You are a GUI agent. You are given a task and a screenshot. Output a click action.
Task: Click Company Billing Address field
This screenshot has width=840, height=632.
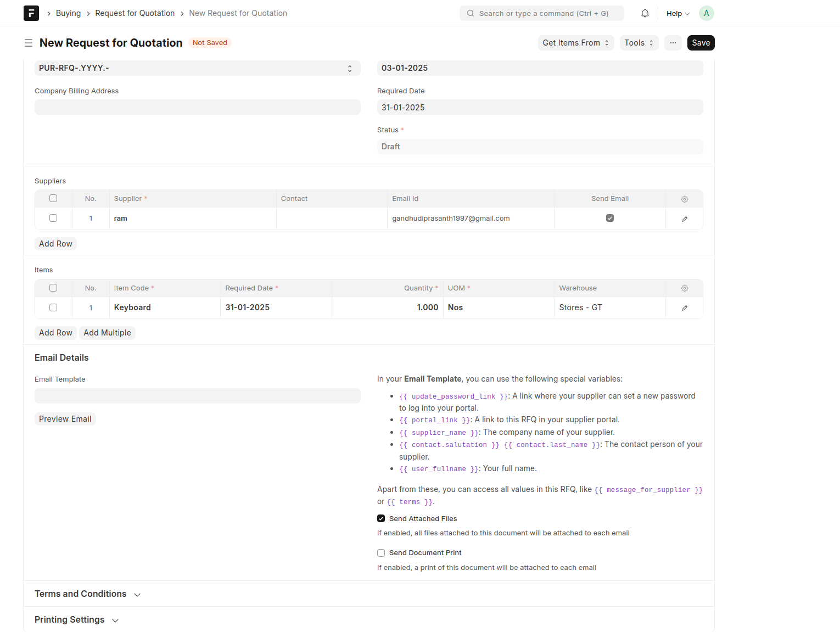click(x=198, y=107)
